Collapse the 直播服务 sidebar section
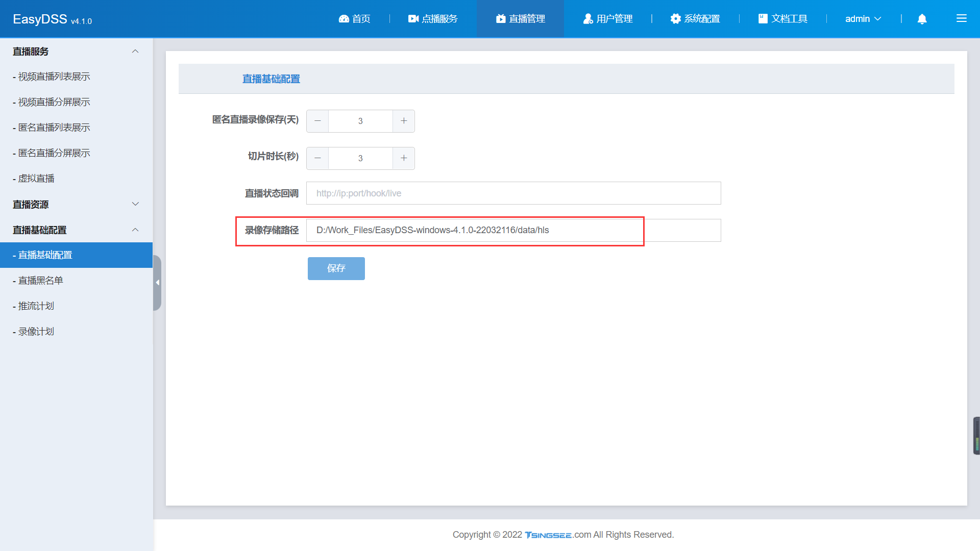The width and height of the screenshot is (980, 551). [135, 52]
